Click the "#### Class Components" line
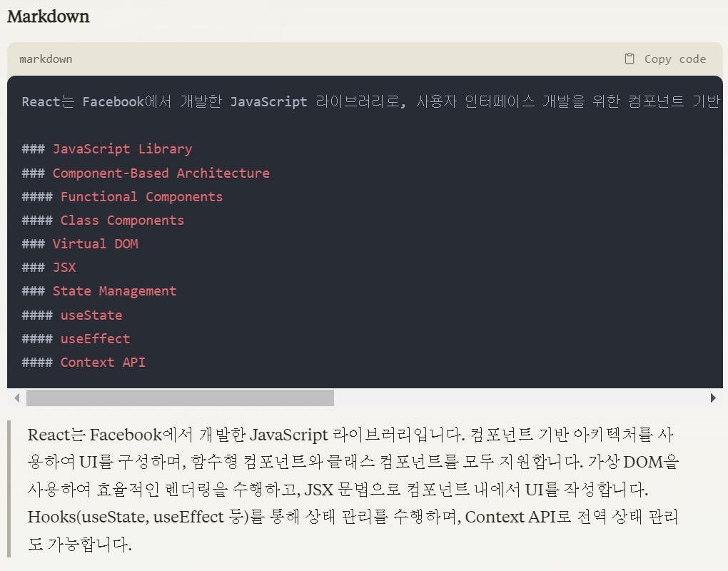728x571 pixels. [x=103, y=220]
